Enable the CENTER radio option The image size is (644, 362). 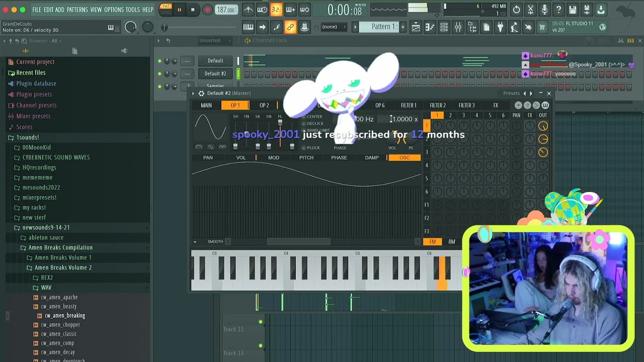click(303, 117)
